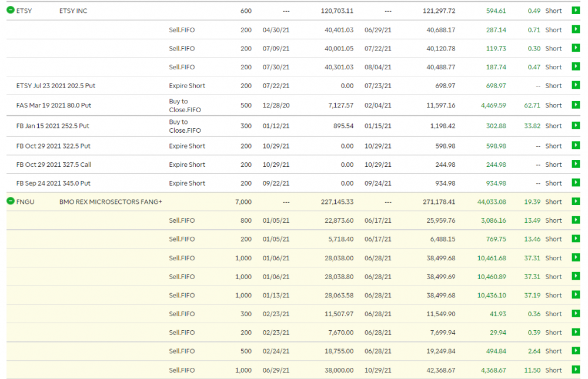
Task: Select FB Jan 15 2021 252.5 Put name
Action: click(x=53, y=126)
